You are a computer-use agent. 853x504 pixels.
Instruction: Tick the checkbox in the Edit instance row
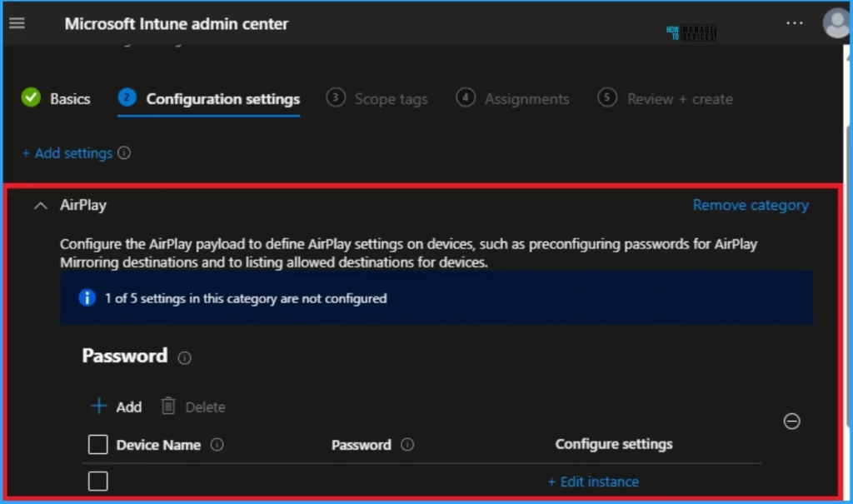click(x=98, y=482)
